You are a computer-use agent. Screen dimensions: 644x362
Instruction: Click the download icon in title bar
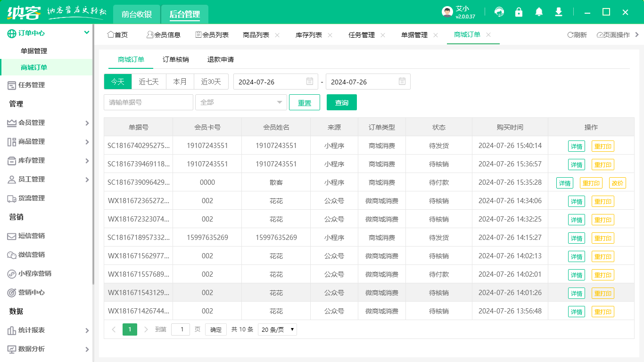tap(558, 12)
